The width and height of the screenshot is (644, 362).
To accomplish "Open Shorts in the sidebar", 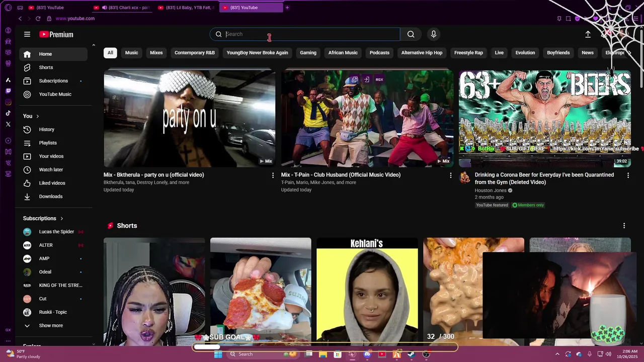I will (53, 67).
